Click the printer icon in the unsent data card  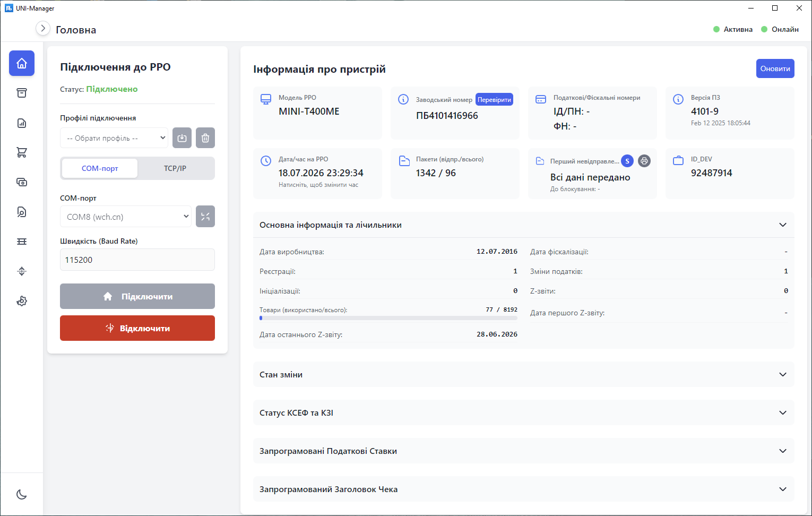pyautogui.click(x=644, y=161)
